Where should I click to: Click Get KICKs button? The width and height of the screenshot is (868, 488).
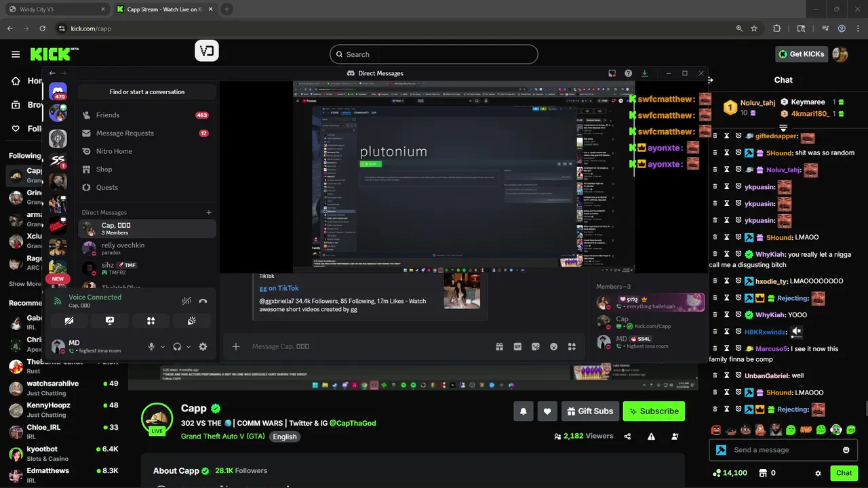click(x=801, y=54)
